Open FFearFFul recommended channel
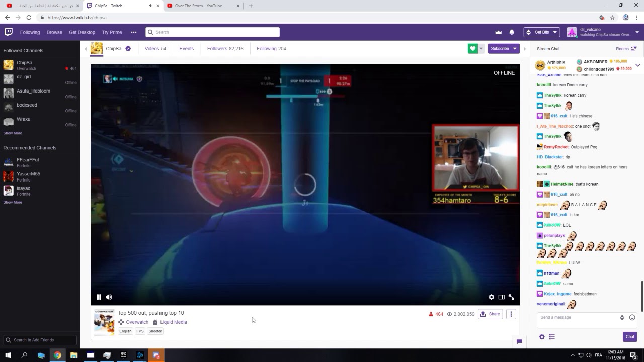This screenshot has width=644, height=362. click(40, 162)
